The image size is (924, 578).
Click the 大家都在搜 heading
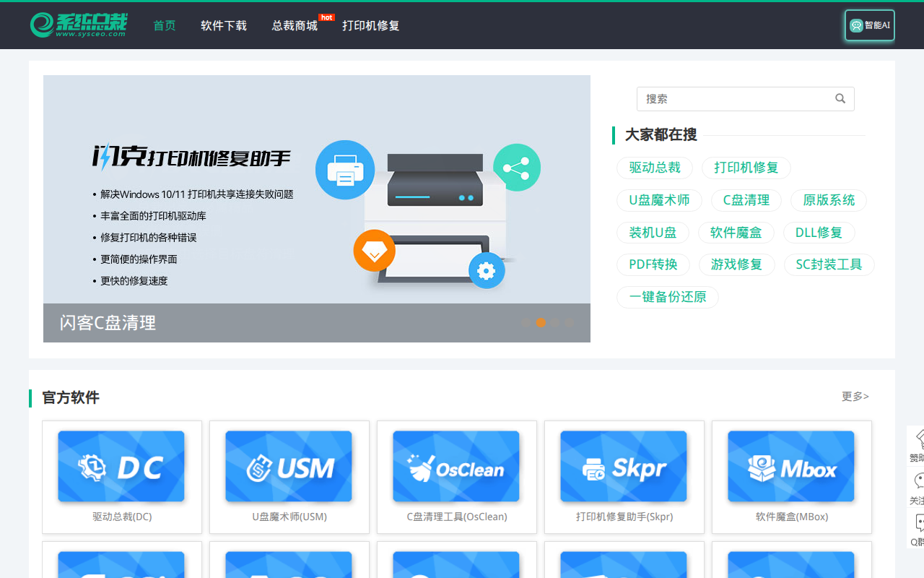(x=661, y=134)
